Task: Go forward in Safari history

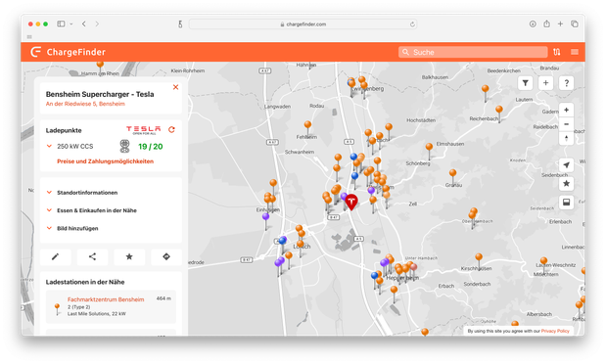Action: click(x=97, y=23)
